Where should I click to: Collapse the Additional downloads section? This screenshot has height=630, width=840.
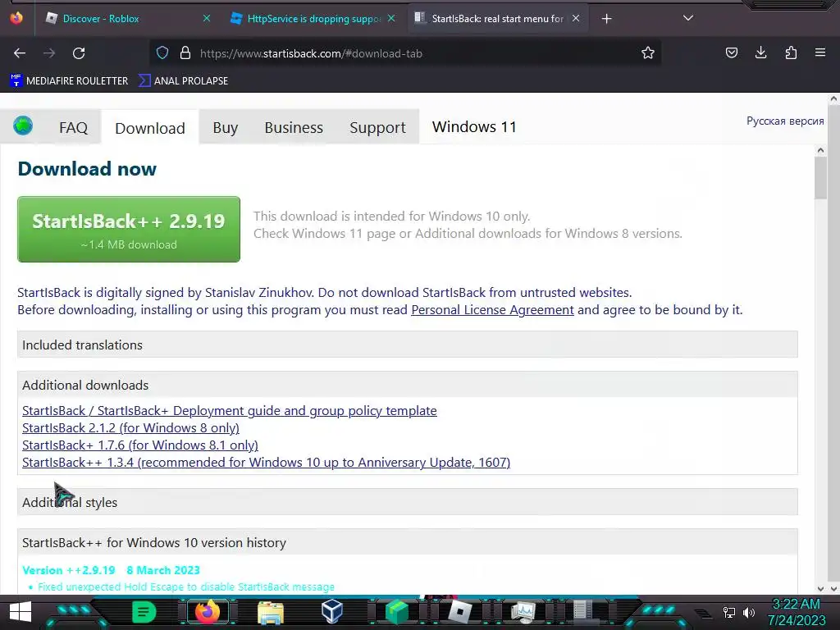[x=407, y=385]
